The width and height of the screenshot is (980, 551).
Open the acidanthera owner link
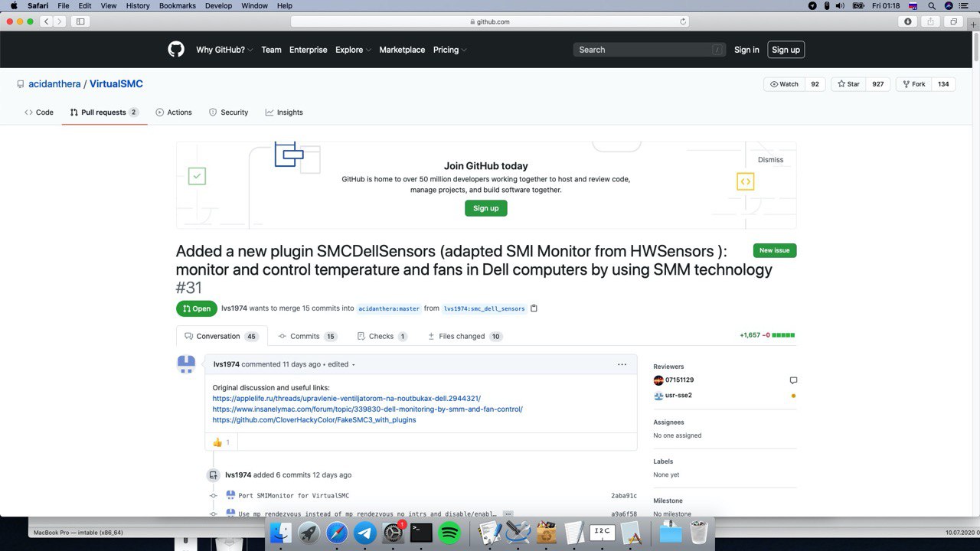(54, 84)
